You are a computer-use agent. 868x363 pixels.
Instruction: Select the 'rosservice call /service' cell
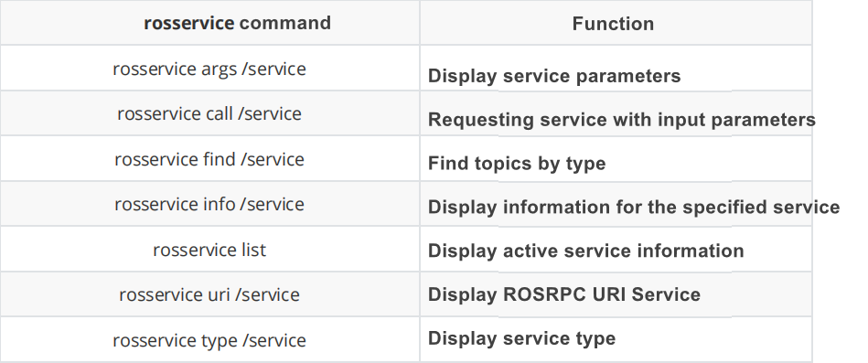tap(209, 112)
